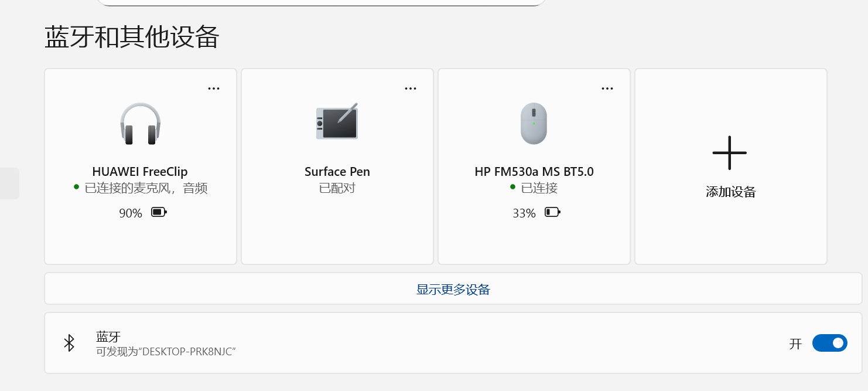This screenshot has width=868, height=391.
Task: Click the Surface Pen tablet icon
Action: (337, 122)
